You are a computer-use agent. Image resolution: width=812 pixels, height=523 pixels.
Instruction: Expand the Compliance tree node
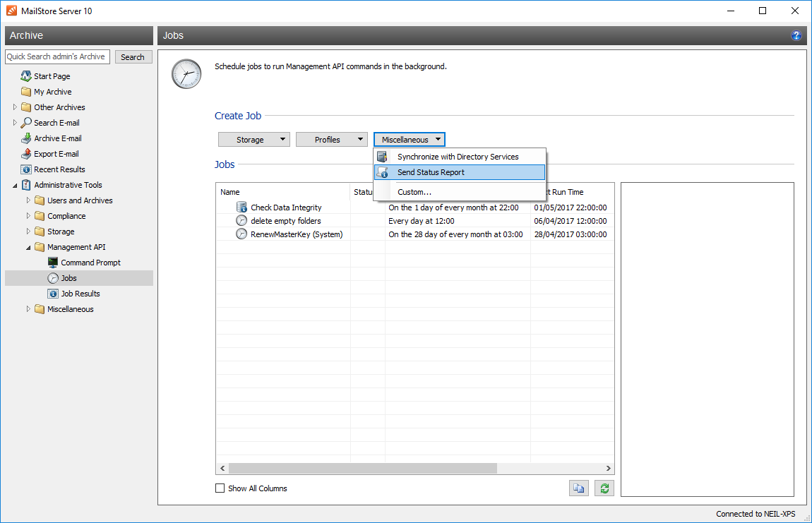28,216
